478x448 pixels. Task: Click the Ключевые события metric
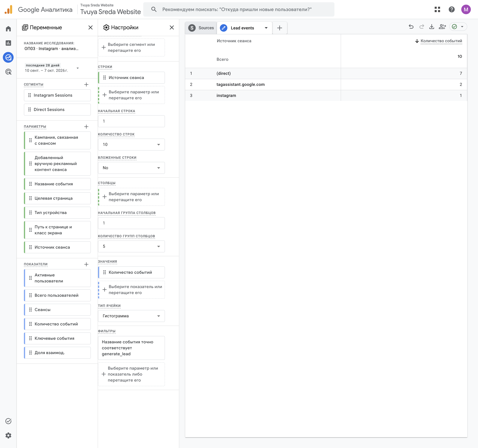(57, 338)
